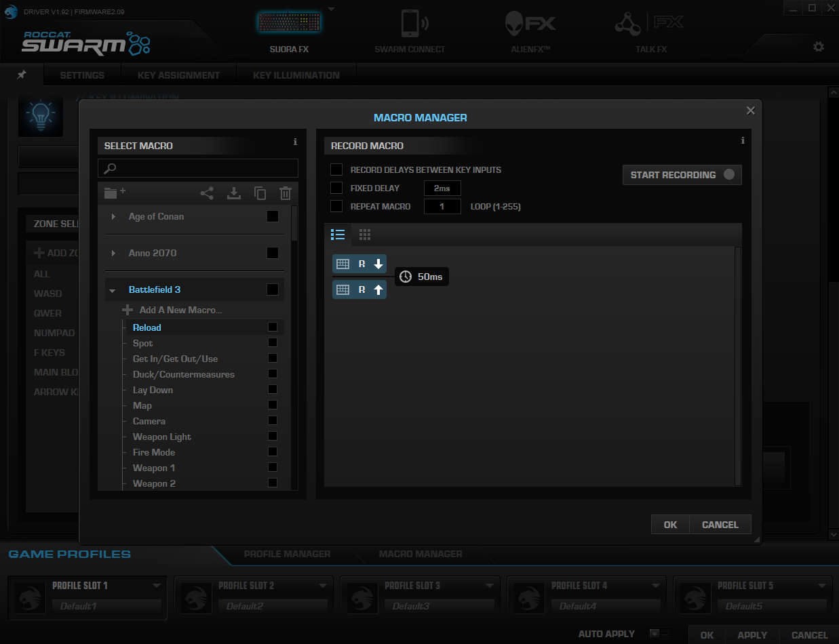The image size is (839, 644).
Task: Switch to the Settings tab
Action: tap(82, 75)
